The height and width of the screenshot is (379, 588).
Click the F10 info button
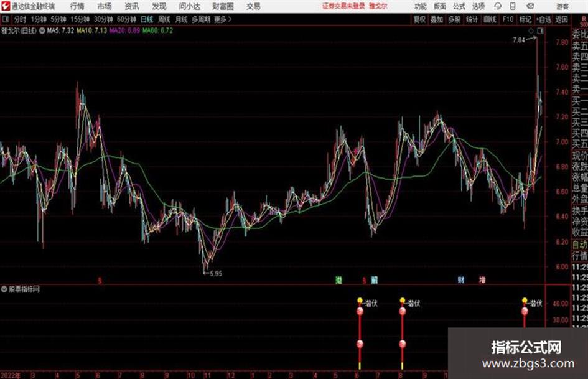508,19
